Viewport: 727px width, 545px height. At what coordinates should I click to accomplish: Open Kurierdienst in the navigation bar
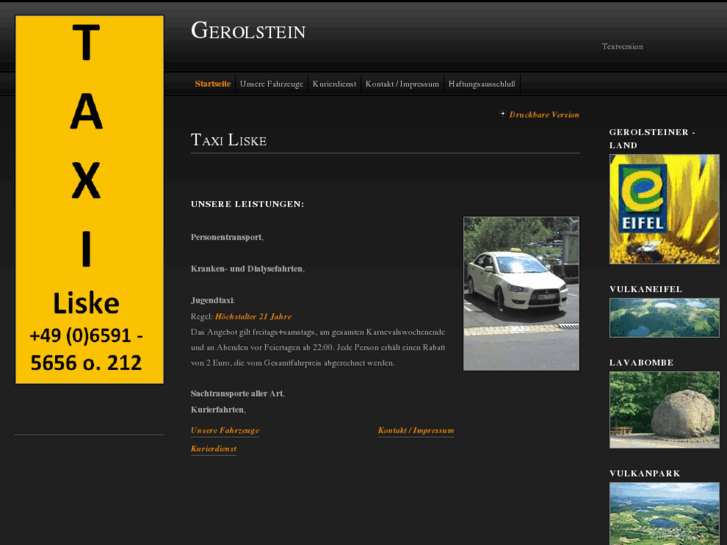pos(334,84)
